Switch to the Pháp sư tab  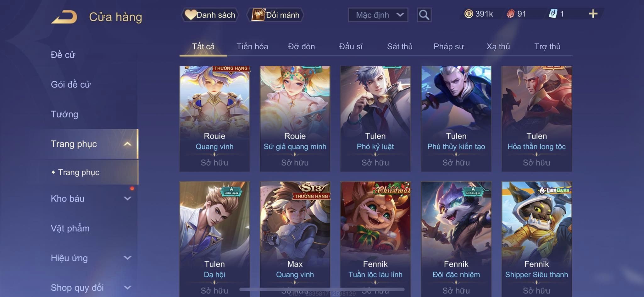click(x=449, y=46)
